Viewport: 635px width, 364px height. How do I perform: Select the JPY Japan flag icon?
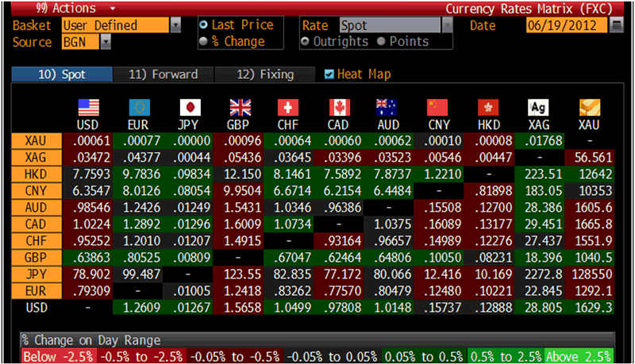(x=189, y=108)
